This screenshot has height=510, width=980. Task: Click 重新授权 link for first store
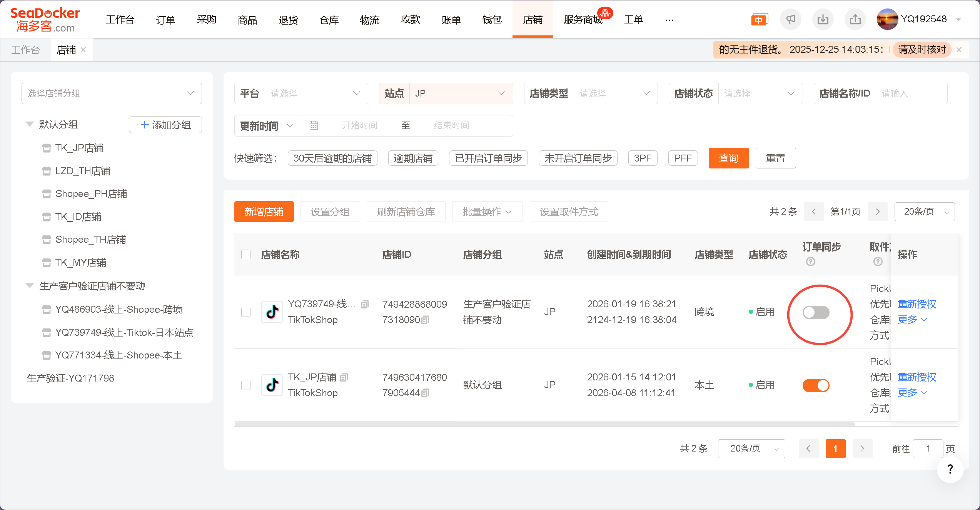coord(917,304)
